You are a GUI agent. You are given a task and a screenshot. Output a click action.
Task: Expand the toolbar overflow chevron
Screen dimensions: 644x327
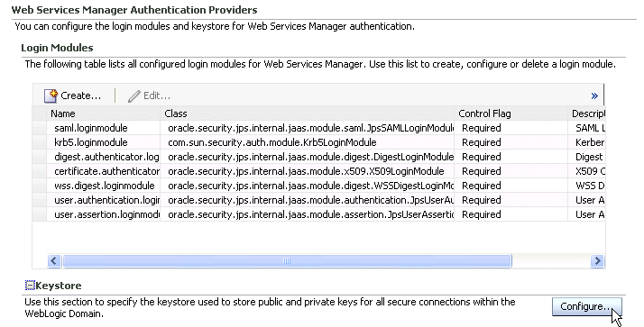(594, 96)
